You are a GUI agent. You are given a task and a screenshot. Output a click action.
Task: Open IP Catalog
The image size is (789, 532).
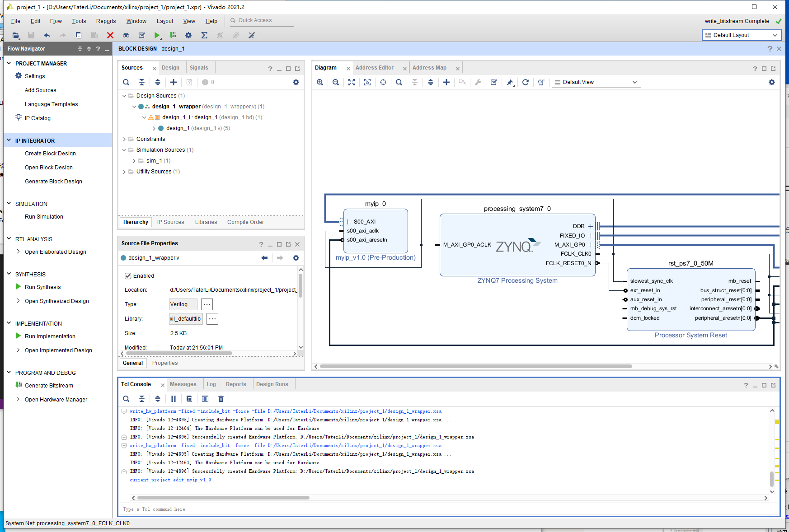pos(38,118)
